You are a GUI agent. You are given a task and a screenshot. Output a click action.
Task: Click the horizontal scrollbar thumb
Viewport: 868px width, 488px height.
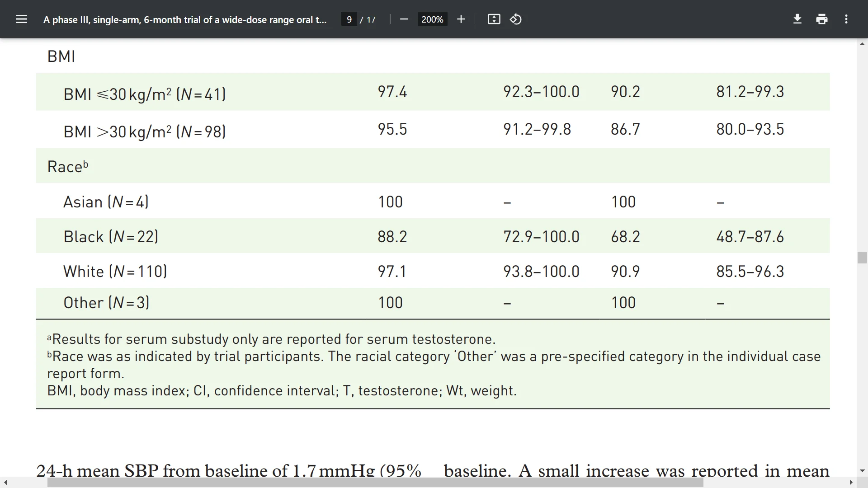375,483
